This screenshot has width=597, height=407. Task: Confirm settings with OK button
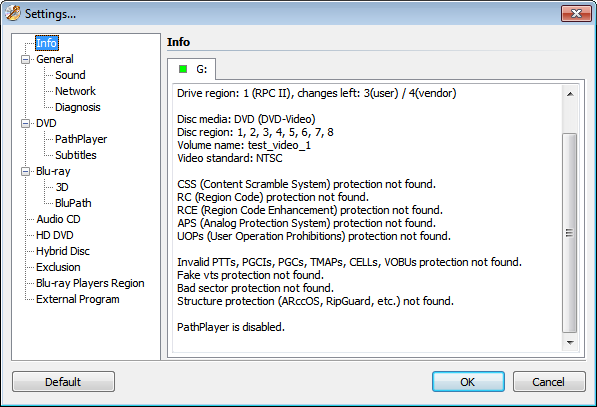[468, 381]
